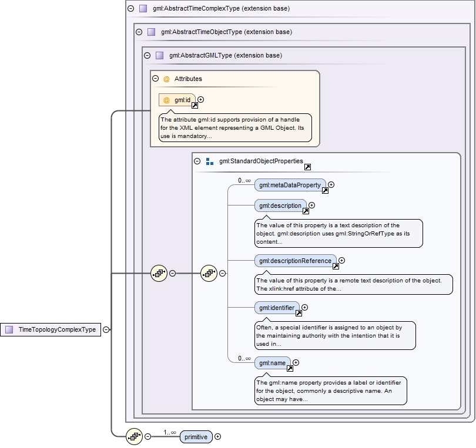Collapse the Attributes group
This screenshot has width=476, height=448.
[155, 79]
